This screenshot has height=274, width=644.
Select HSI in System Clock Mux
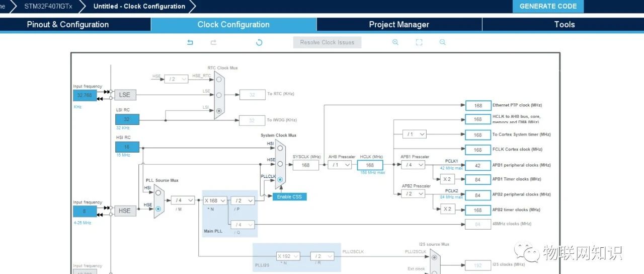[x=280, y=148]
